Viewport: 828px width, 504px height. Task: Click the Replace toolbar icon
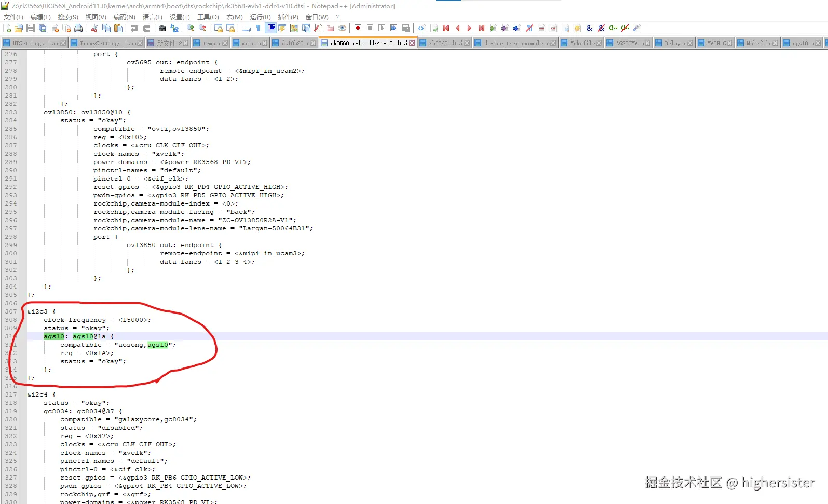pyautogui.click(x=174, y=28)
